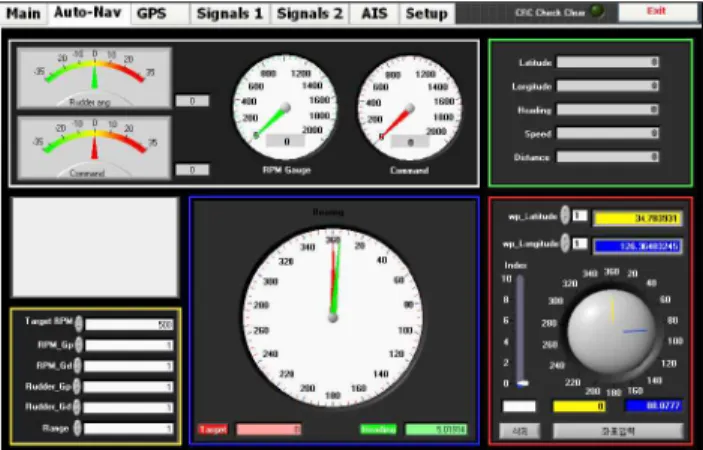This screenshot has width=703, height=450.
Task: Click the wp_Longitude index stepper
Action: click(x=565, y=243)
